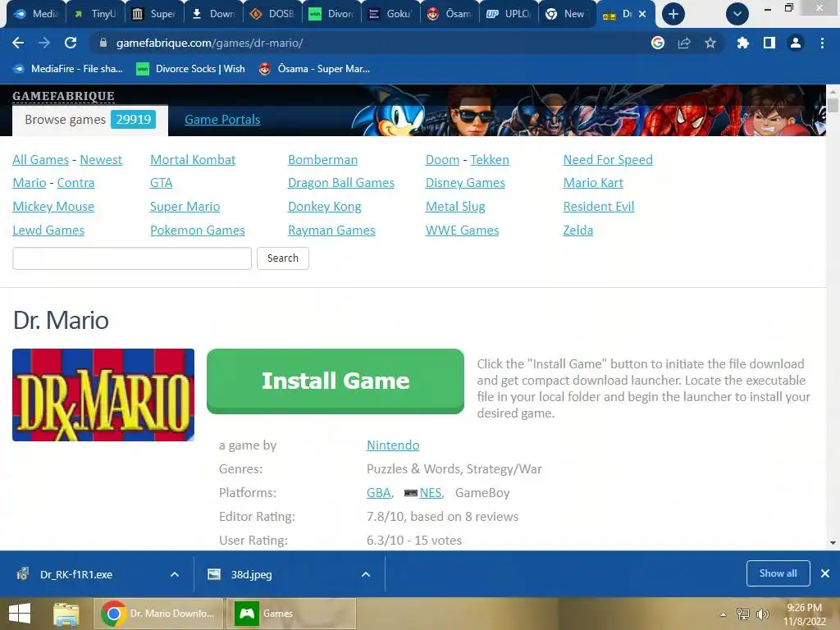Open the Tekken link
The width and height of the screenshot is (840, 630).
[490, 160]
